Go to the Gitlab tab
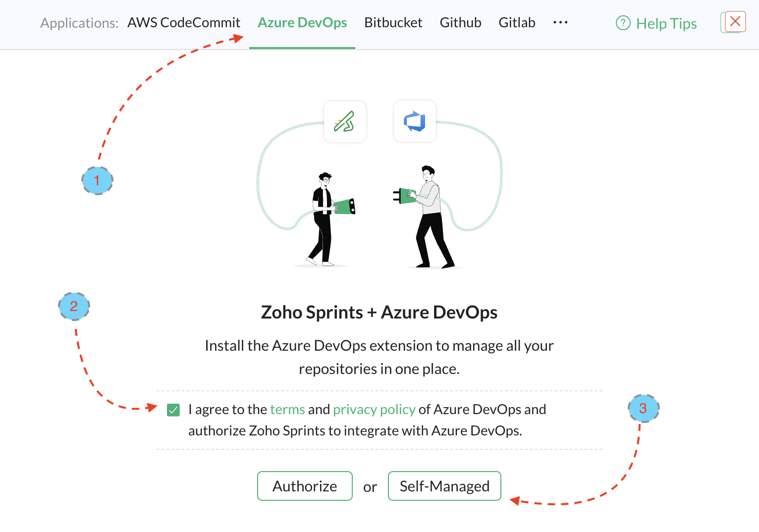 (x=517, y=23)
